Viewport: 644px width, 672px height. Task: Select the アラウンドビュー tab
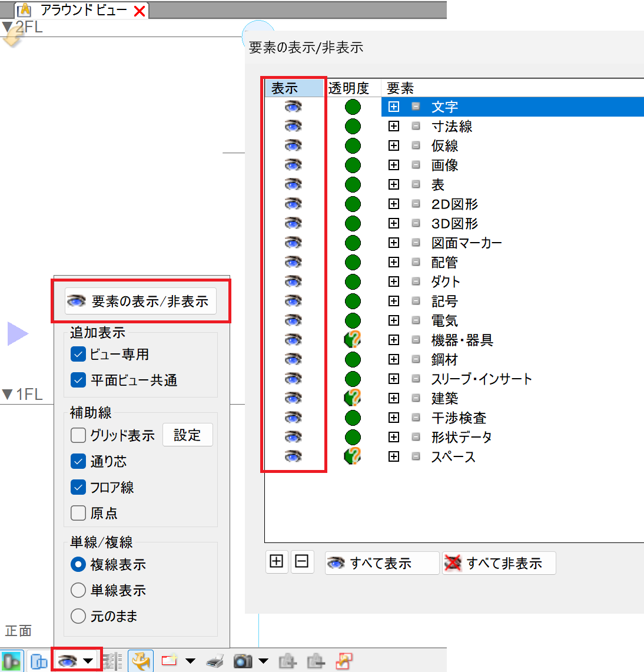click(x=83, y=10)
